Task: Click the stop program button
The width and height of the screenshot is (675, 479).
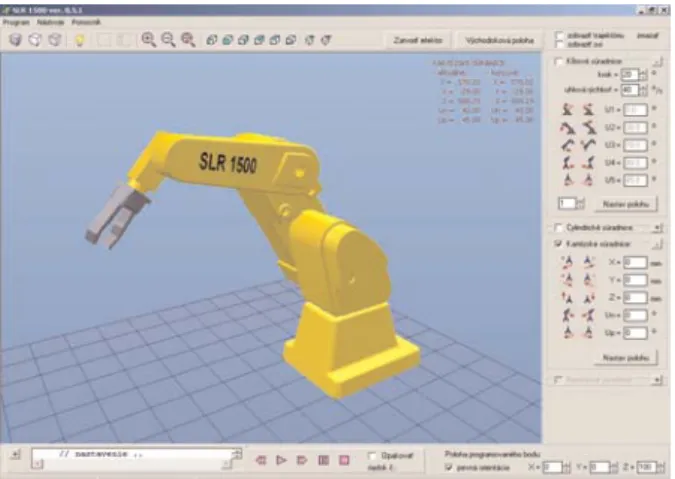Action: 344,460
